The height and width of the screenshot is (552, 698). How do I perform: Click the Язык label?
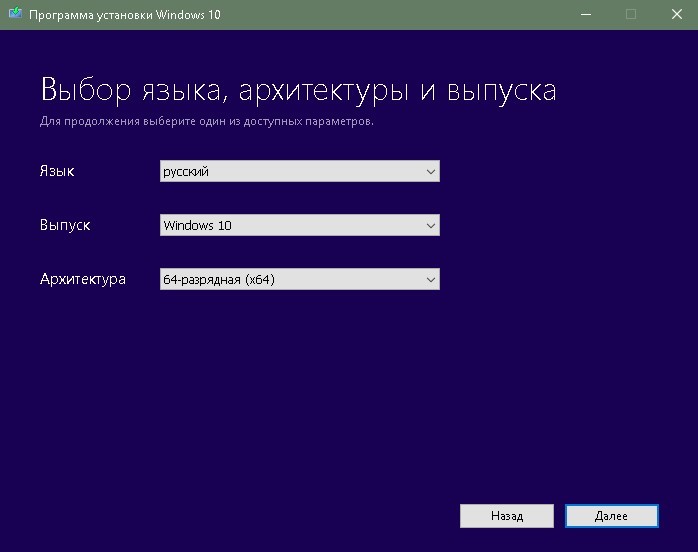[x=57, y=171]
